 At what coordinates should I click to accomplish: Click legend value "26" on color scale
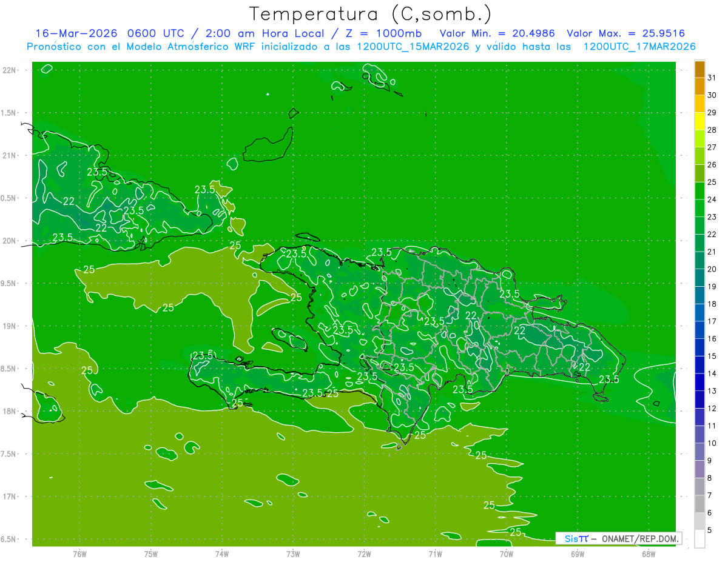click(712, 164)
